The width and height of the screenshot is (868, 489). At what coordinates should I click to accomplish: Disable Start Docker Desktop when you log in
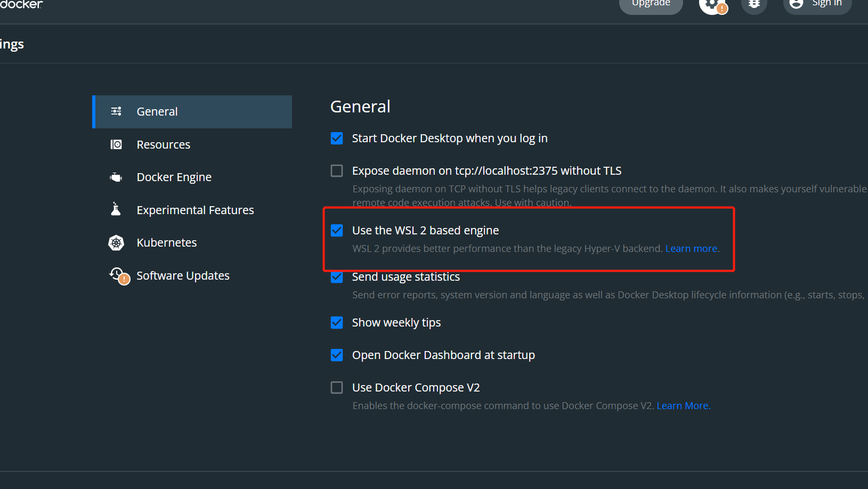coord(337,138)
